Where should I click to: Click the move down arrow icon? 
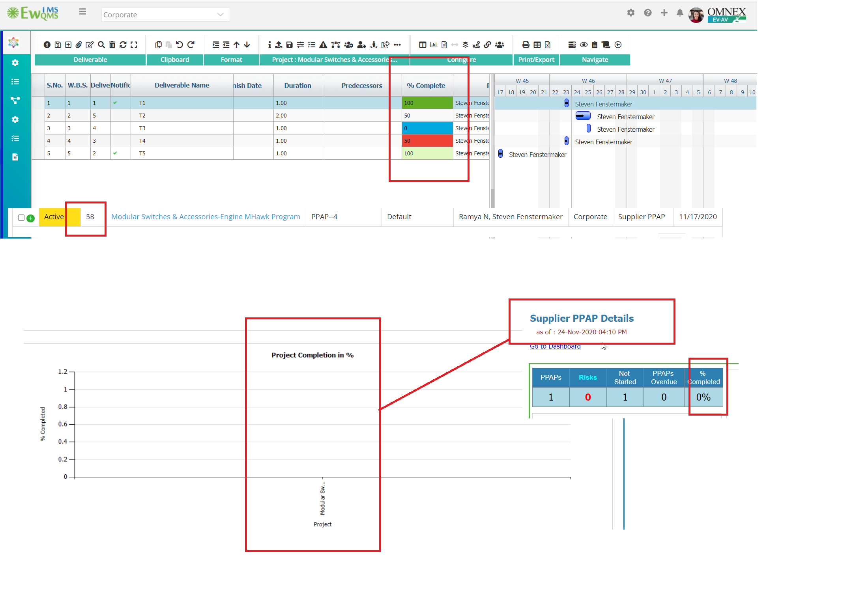click(x=247, y=45)
